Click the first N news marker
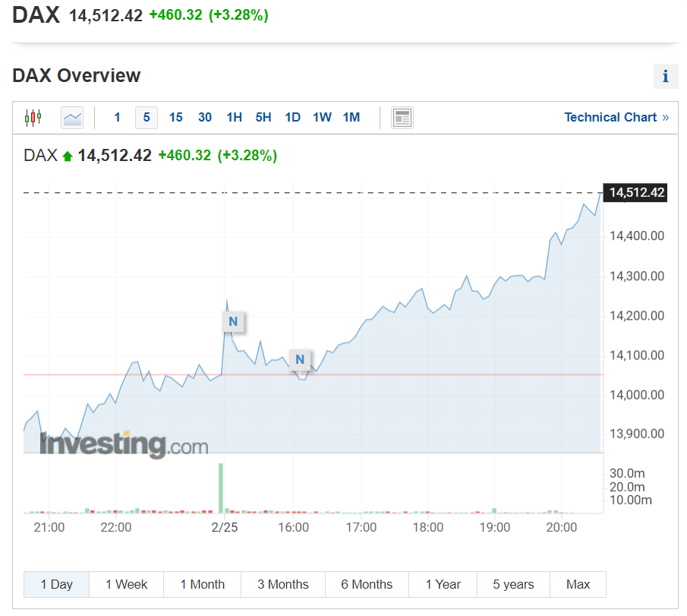 (x=233, y=321)
